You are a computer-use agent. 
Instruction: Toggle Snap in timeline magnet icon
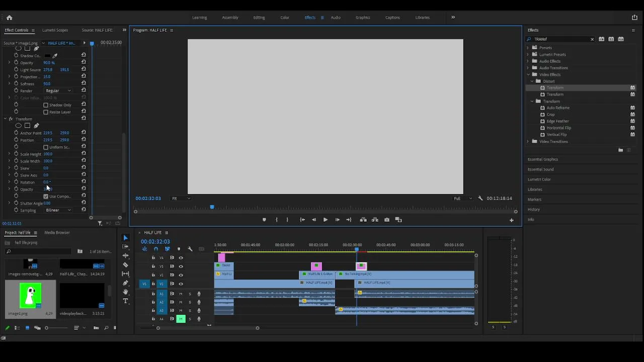[156, 249]
